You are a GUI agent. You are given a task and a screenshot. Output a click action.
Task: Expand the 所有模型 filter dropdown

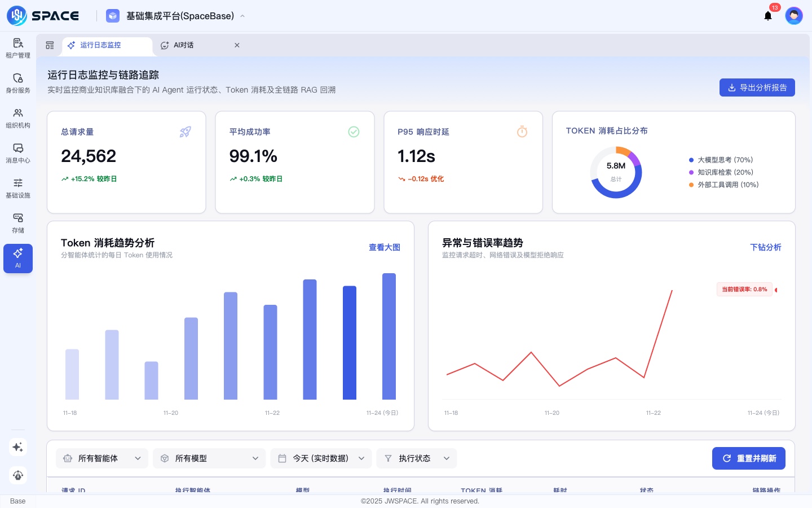(209, 458)
